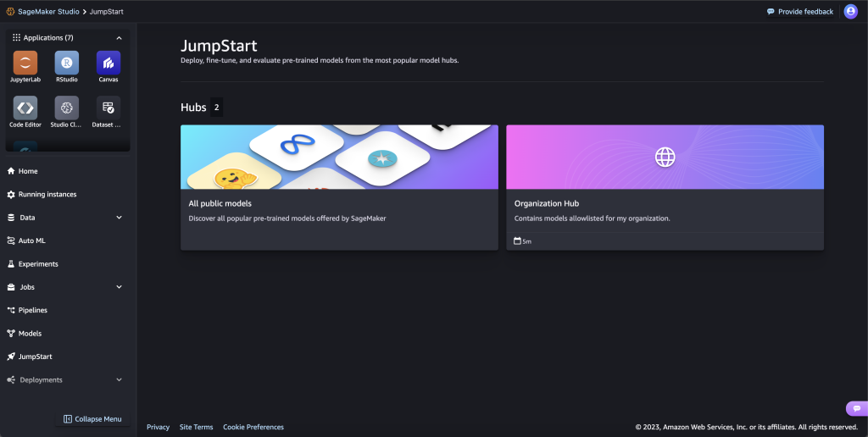
Task: Click the Jobs briefcase icon
Action: (x=11, y=288)
